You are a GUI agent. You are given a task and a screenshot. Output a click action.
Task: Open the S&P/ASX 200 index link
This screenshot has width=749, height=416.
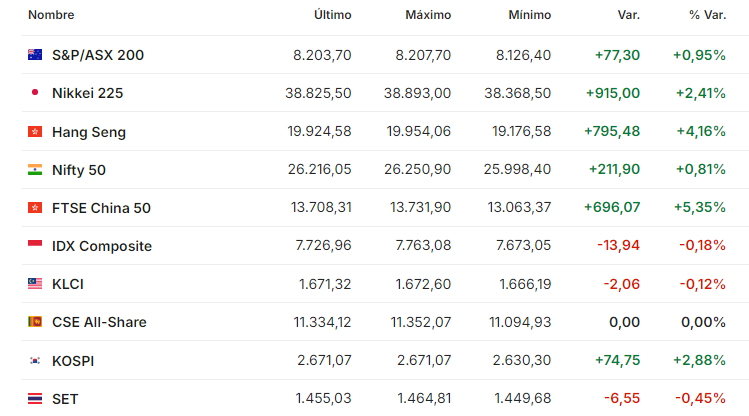point(98,55)
